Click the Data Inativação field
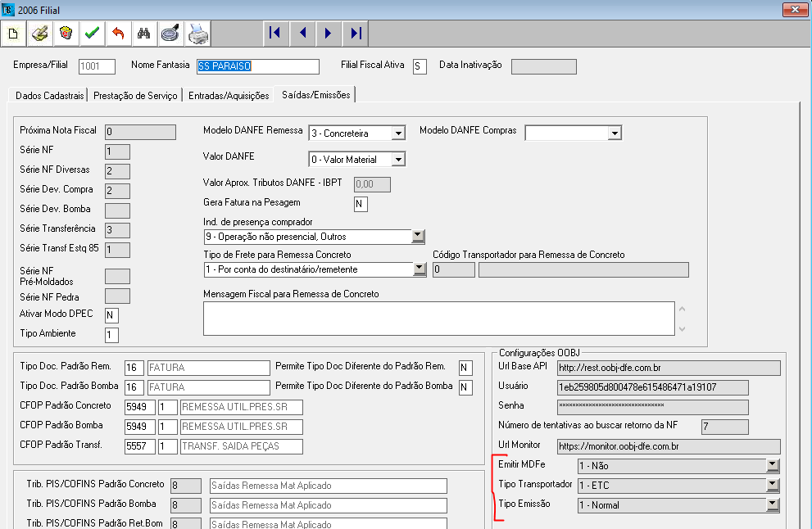The height and width of the screenshot is (529, 812). pos(544,66)
